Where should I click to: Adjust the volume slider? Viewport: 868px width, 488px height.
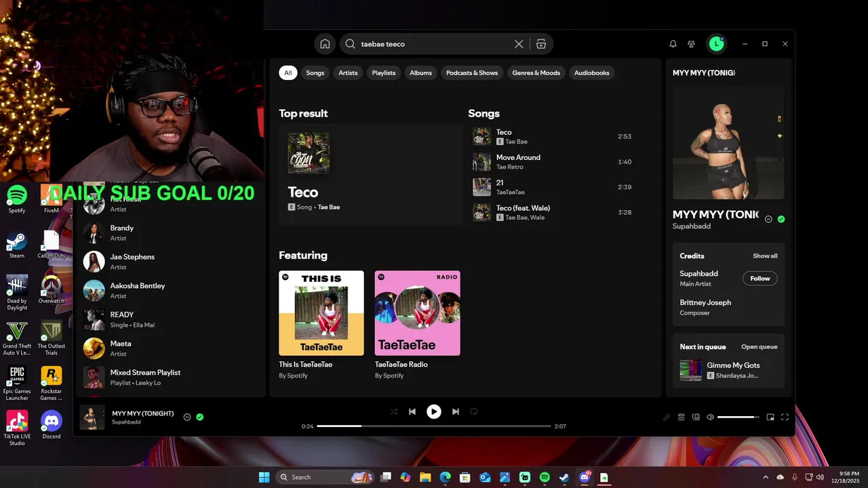738,417
